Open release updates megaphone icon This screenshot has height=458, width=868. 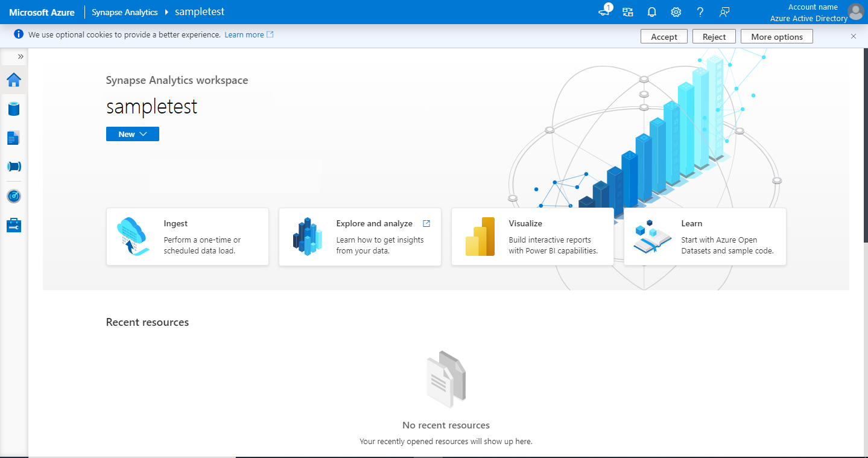pos(604,11)
